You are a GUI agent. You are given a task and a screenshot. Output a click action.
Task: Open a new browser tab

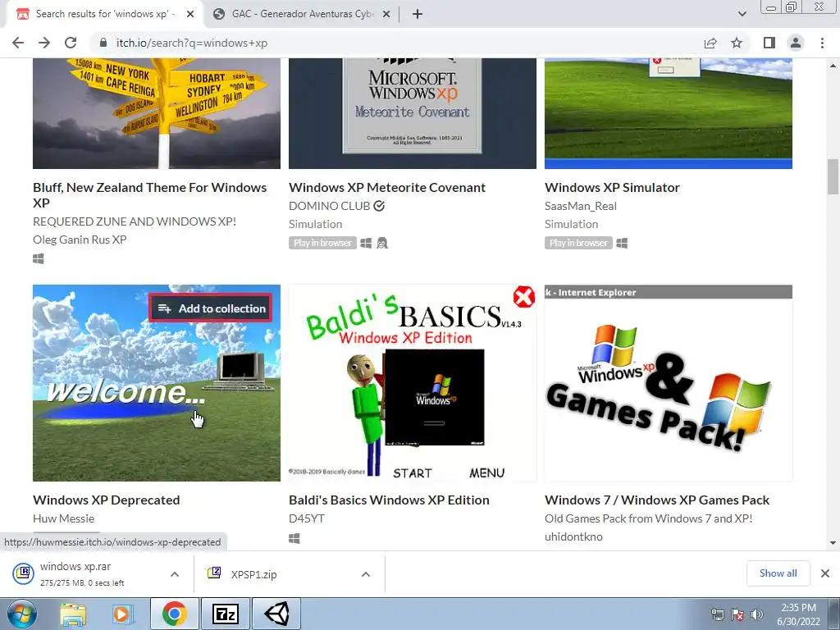tap(418, 14)
